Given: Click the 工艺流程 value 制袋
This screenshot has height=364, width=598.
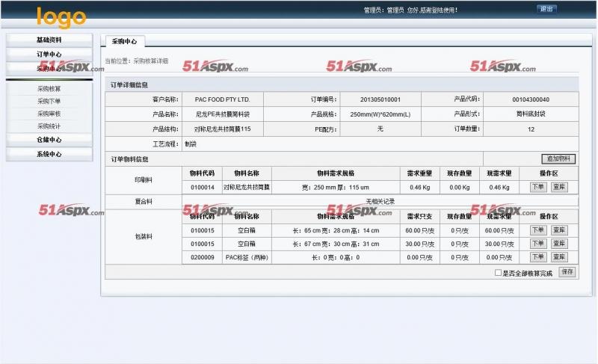Looking at the screenshot, I should [191, 144].
